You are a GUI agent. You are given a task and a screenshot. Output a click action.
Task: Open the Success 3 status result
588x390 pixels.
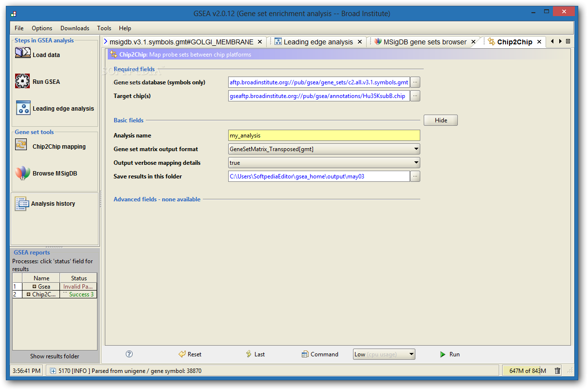pyautogui.click(x=78, y=294)
